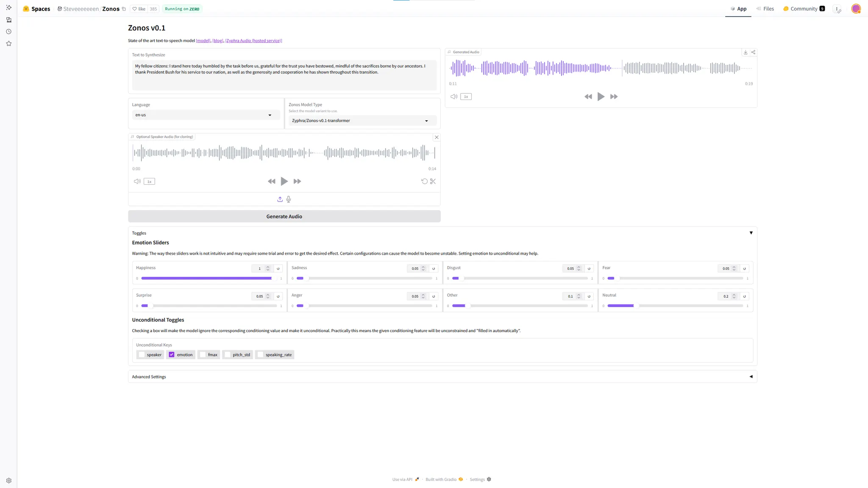Click the undo icon on speaker audio
This screenshot has height=488, width=868.
424,181
